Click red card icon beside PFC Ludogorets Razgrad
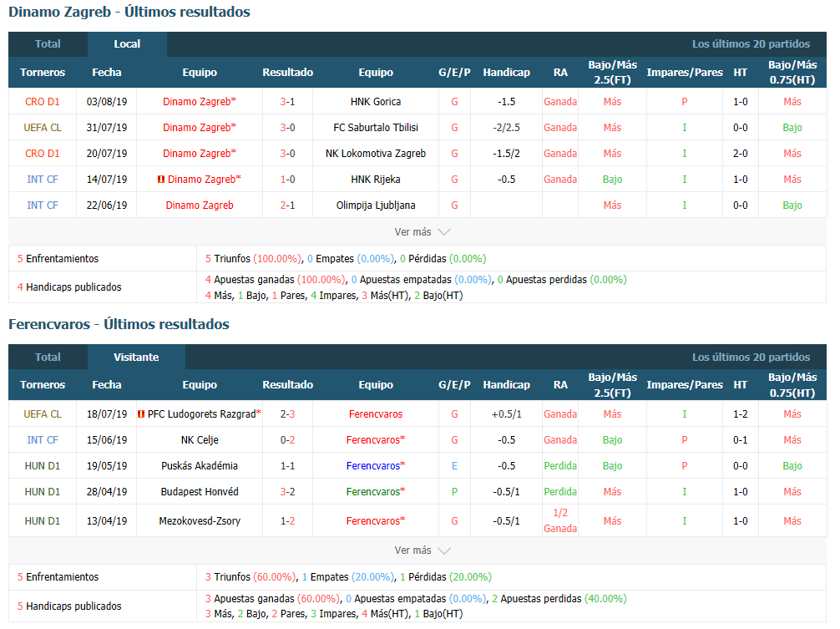 point(141,414)
